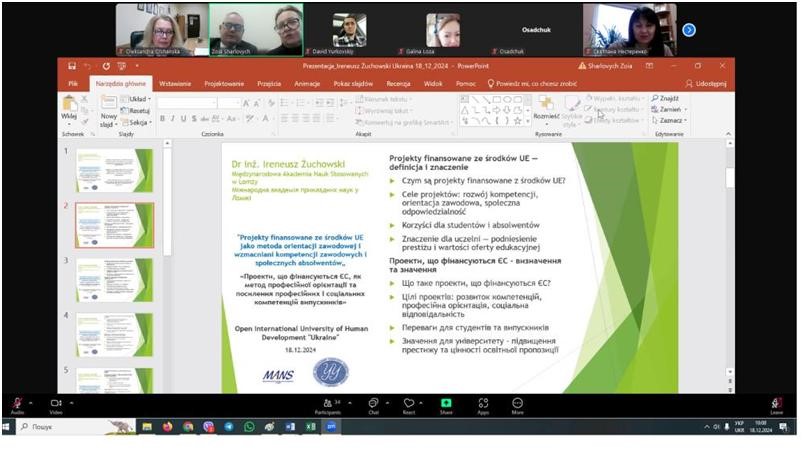Click Znajdź in the Edytowanie group

coord(666,99)
